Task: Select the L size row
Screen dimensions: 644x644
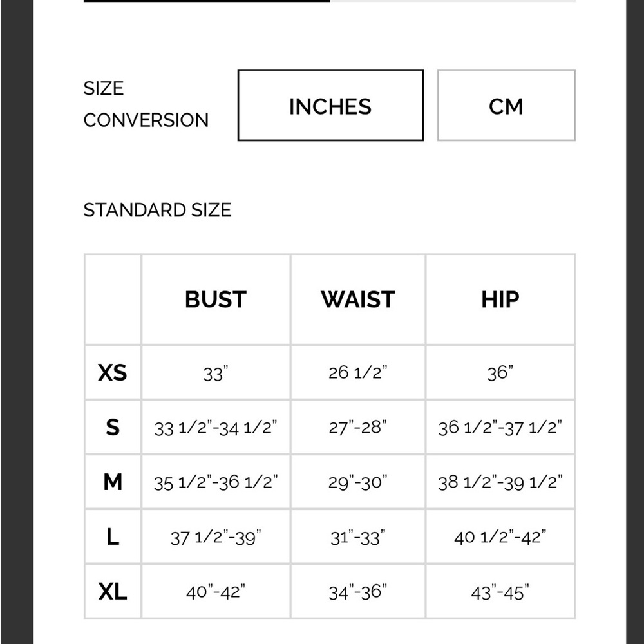Action: coord(112,536)
